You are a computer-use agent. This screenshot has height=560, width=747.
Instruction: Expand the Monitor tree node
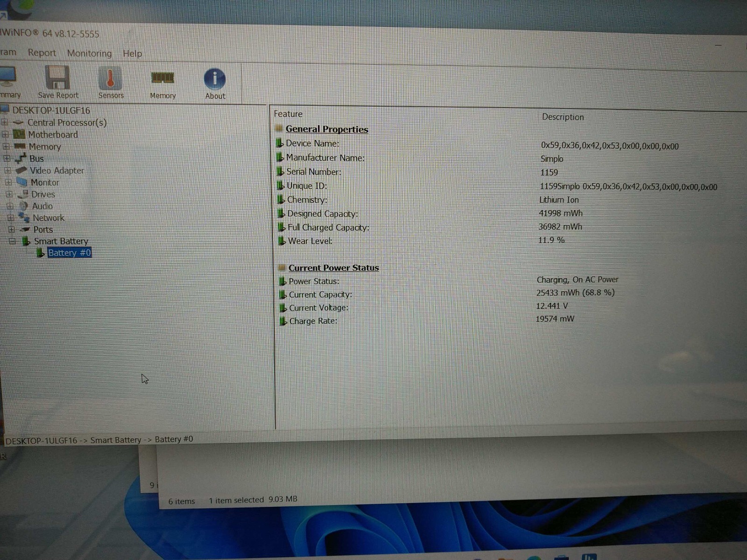(8, 182)
